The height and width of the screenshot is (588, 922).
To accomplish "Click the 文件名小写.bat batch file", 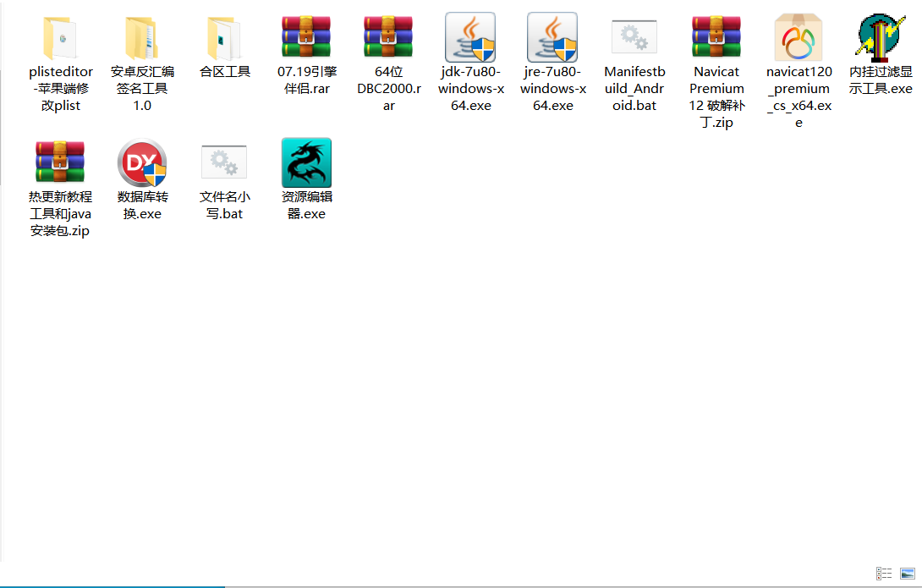I will coord(224,163).
